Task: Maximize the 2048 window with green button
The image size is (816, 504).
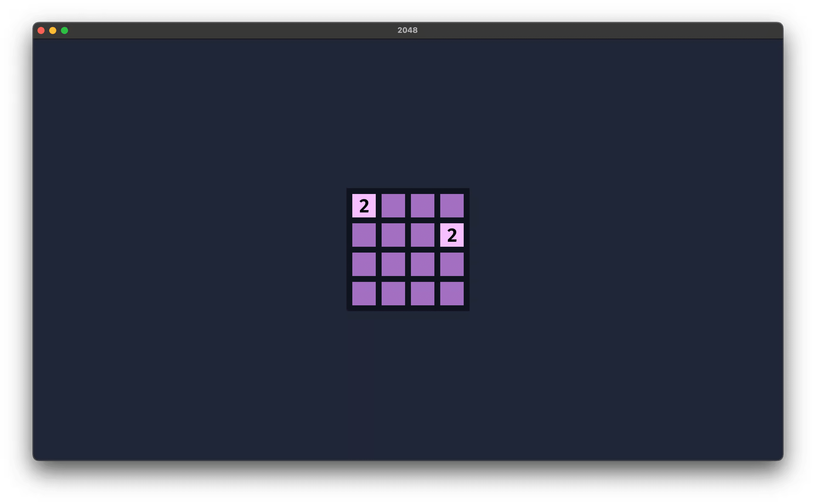Action: click(65, 31)
